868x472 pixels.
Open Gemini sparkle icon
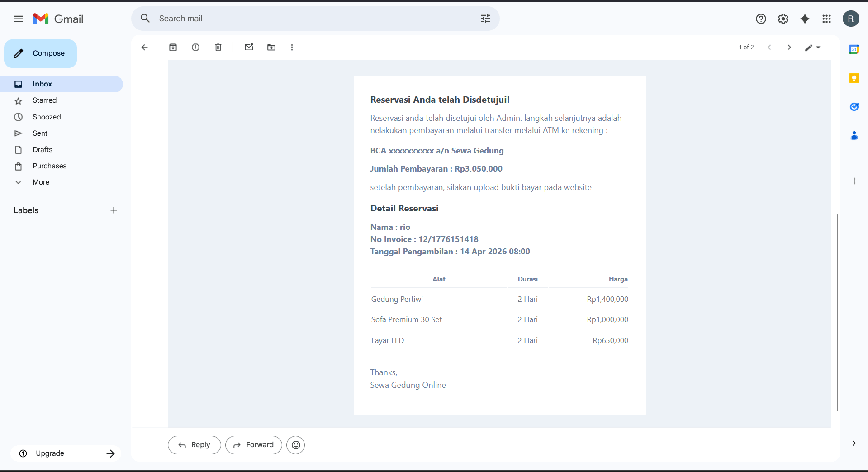(x=805, y=19)
